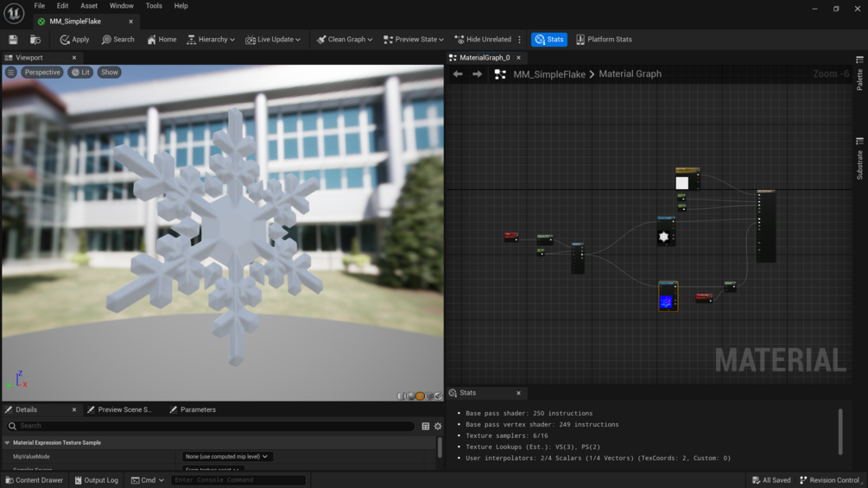This screenshot has width=868, height=488.
Task: Toggle Hide Unrelated nodes
Action: coord(483,39)
